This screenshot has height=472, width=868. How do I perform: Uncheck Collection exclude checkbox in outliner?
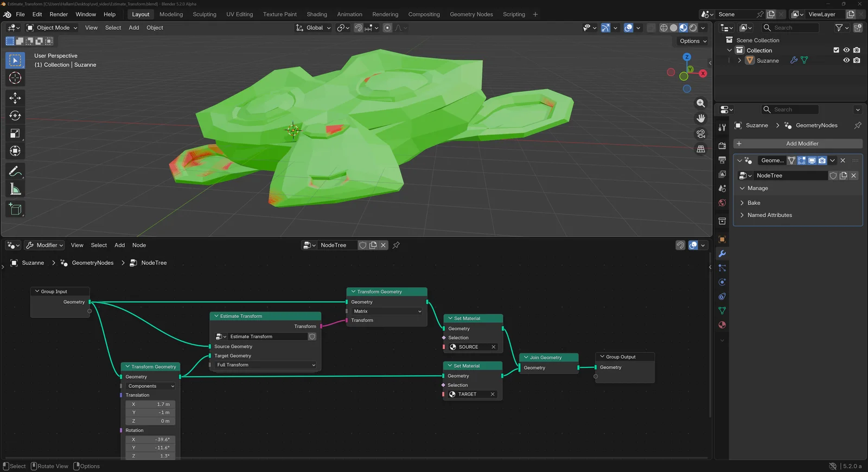836,50
